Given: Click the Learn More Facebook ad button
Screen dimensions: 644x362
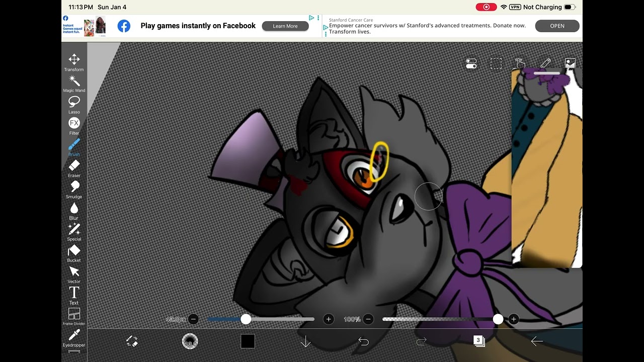Looking at the screenshot, I should point(285,26).
